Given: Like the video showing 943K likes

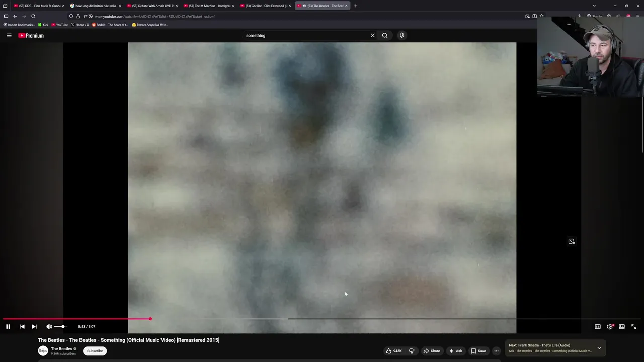Looking at the screenshot, I should 394,351.
